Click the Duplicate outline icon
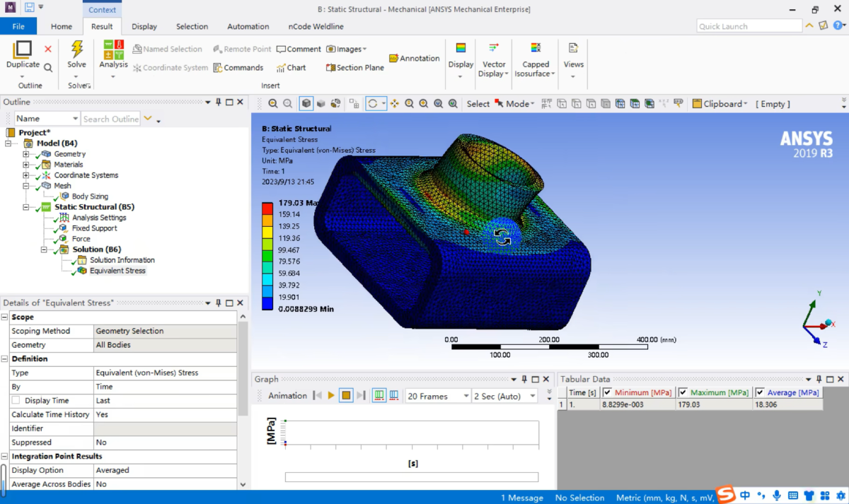Screen dimensions: 849x504 23,49
